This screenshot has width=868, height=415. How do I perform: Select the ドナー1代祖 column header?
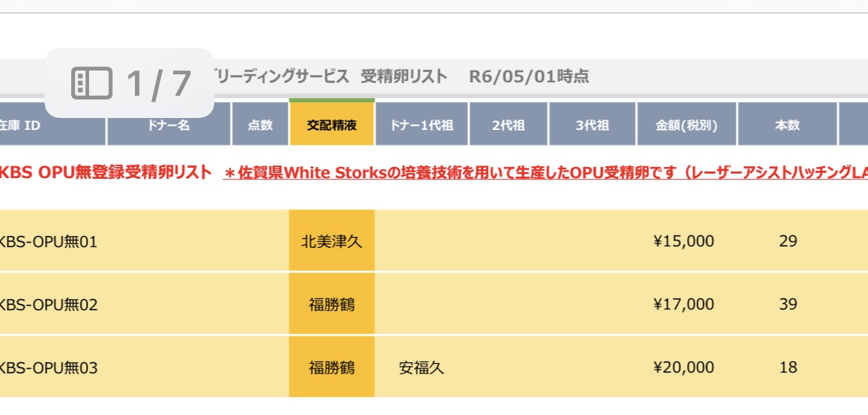pos(422,125)
